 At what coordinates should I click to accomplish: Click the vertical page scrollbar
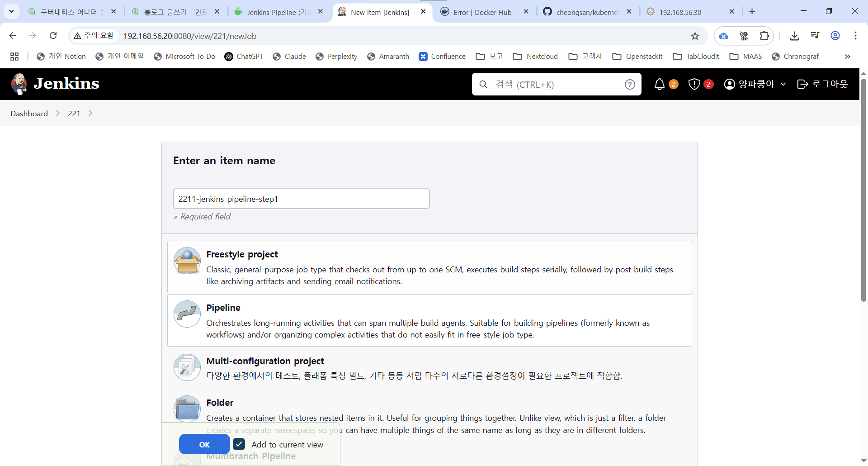pos(863,190)
